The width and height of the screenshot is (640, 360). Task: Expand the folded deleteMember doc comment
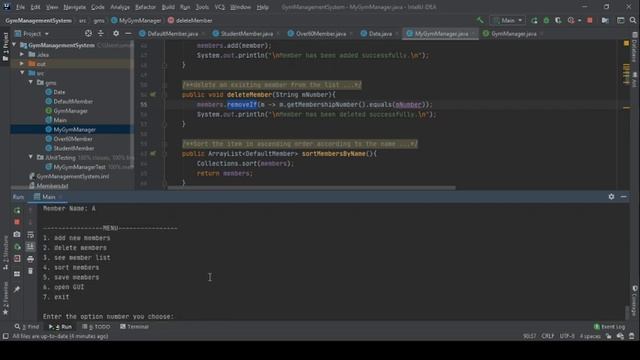pyautogui.click(x=271, y=85)
